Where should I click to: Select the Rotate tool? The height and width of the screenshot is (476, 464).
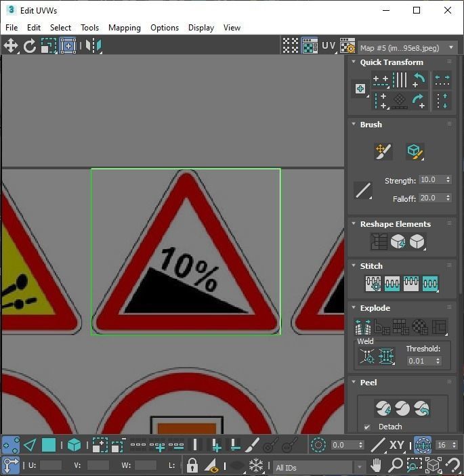30,46
